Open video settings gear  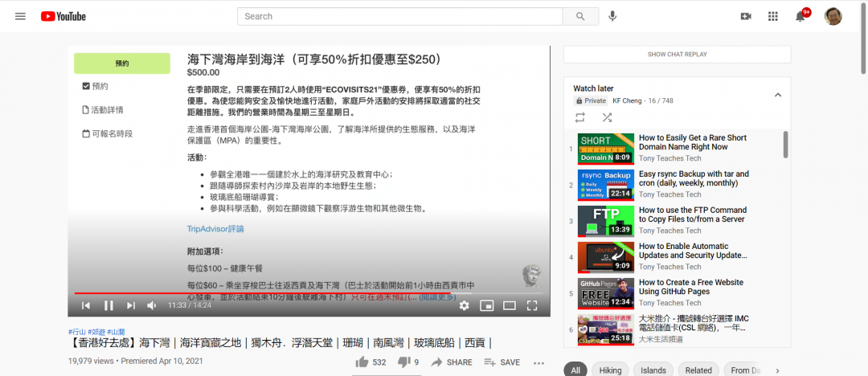click(464, 305)
